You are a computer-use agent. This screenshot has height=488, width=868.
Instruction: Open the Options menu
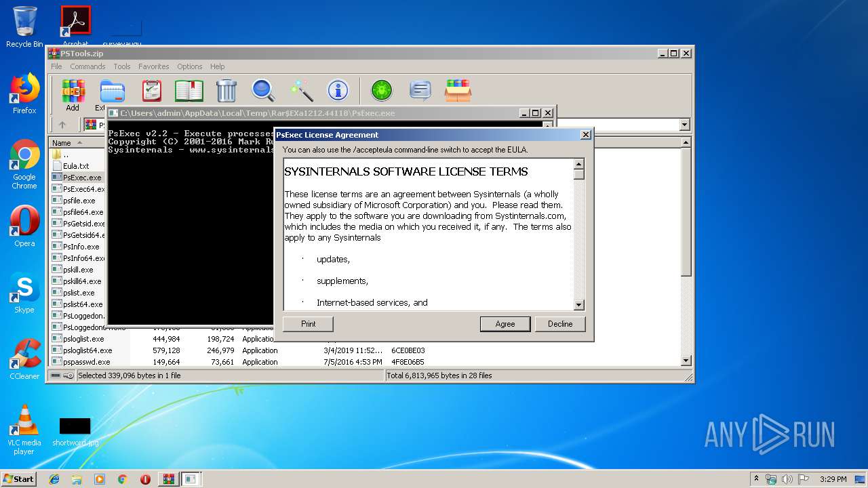(190, 66)
